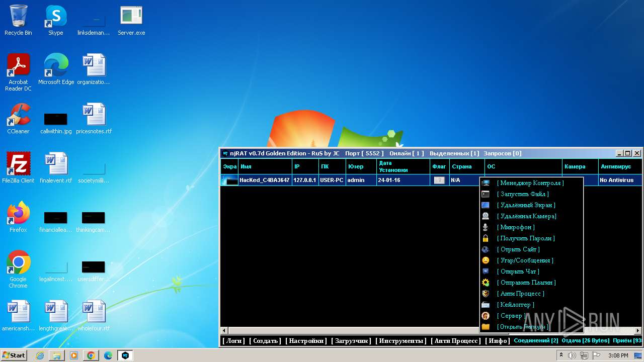The image size is (644, 362).
Task: Select the FileZilla Client desktop icon
Action: [18, 168]
